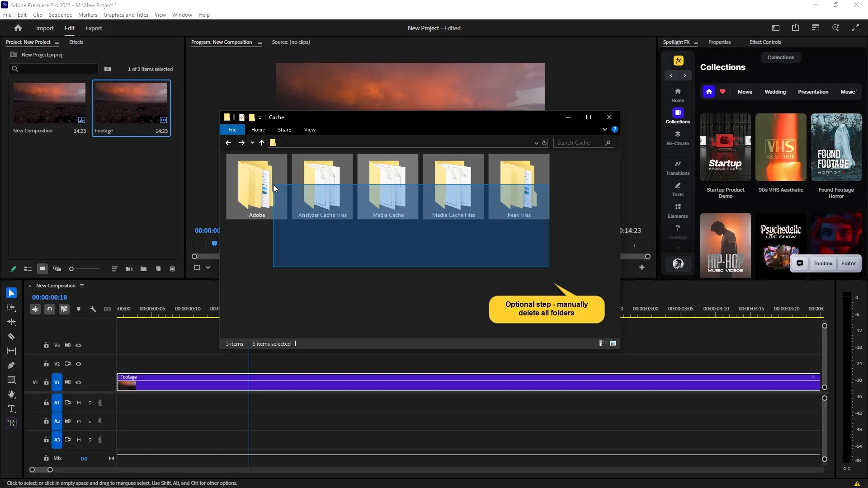Select the Startup Product Demo thumbnail
Screen dimensions: 868x488
pos(725,147)
